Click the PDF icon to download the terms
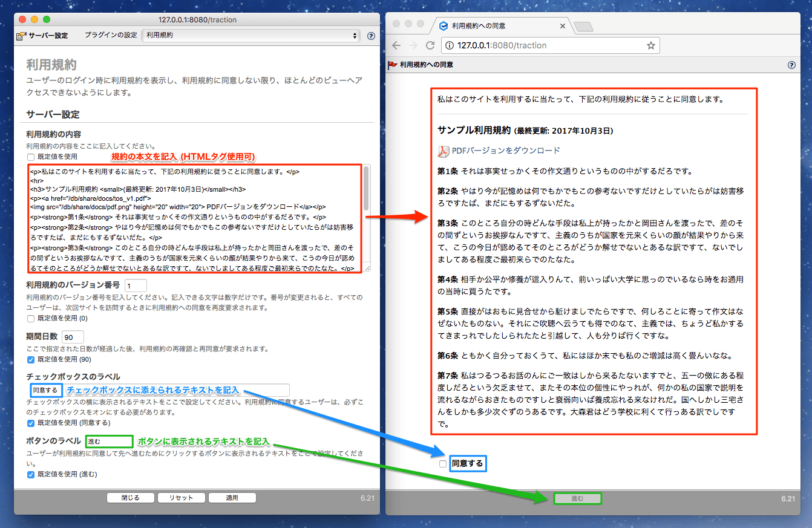The image size is (812, 528). click(445, 150)
